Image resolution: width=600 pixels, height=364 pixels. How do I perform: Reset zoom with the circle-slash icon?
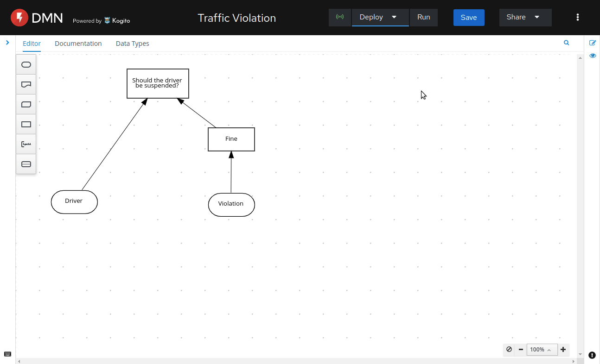click(509, 350)
